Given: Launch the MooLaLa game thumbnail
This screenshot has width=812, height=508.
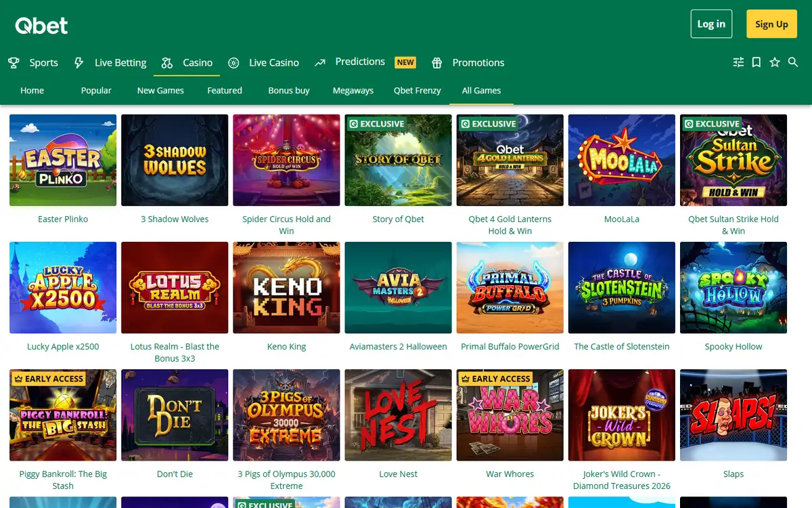Looking at the screenshot, I should pos(622,160).
